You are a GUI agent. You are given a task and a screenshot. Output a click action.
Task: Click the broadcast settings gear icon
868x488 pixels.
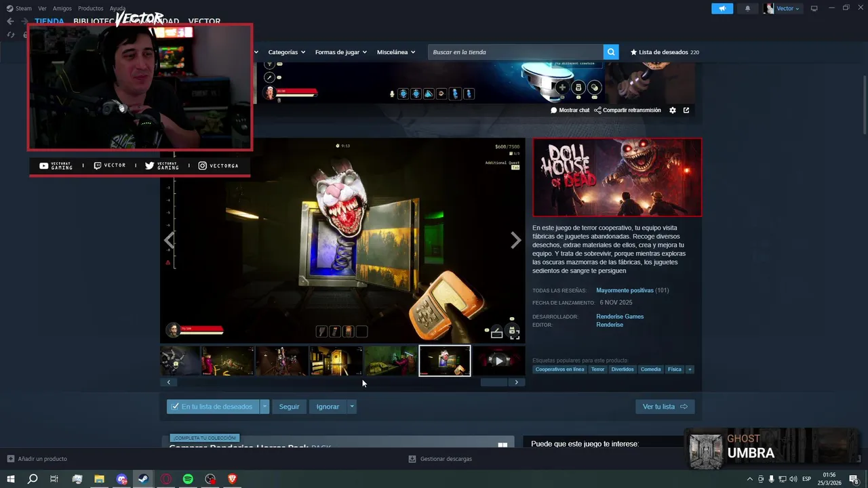[673, 110]
